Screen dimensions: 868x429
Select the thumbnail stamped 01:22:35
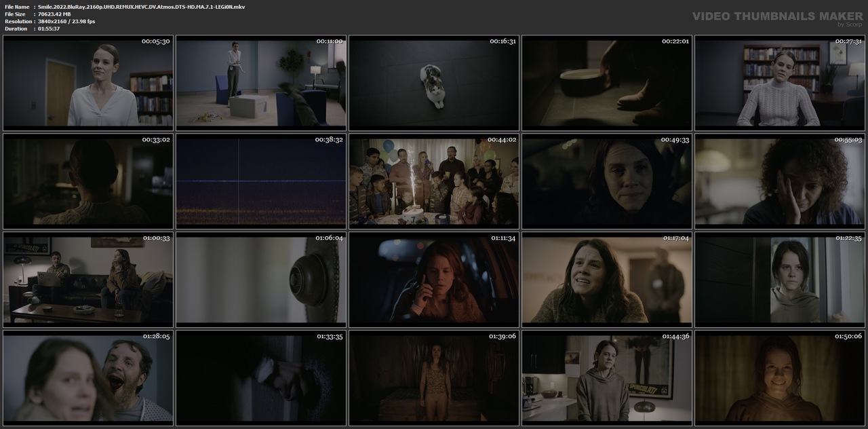(780, 279)
